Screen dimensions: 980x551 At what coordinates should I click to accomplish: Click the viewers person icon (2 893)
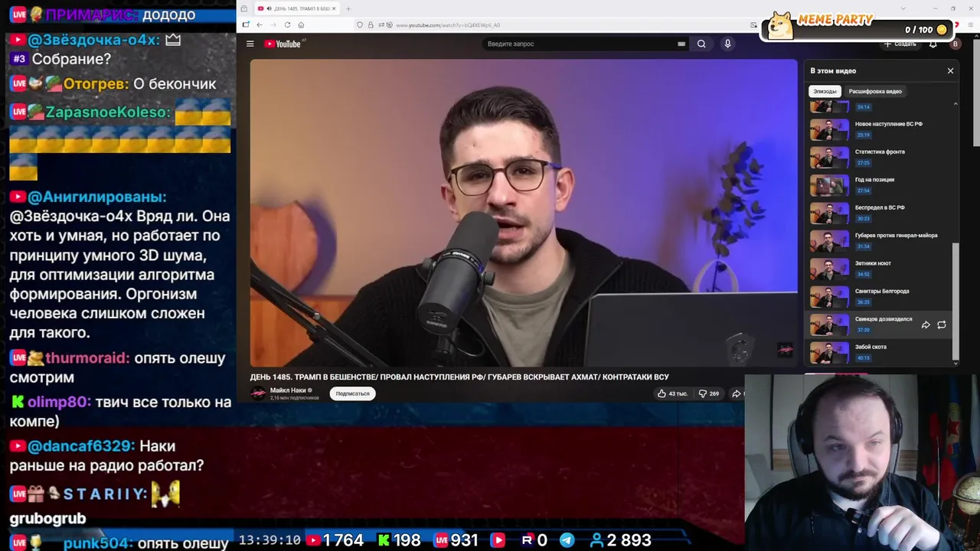[x=597, y=540]
